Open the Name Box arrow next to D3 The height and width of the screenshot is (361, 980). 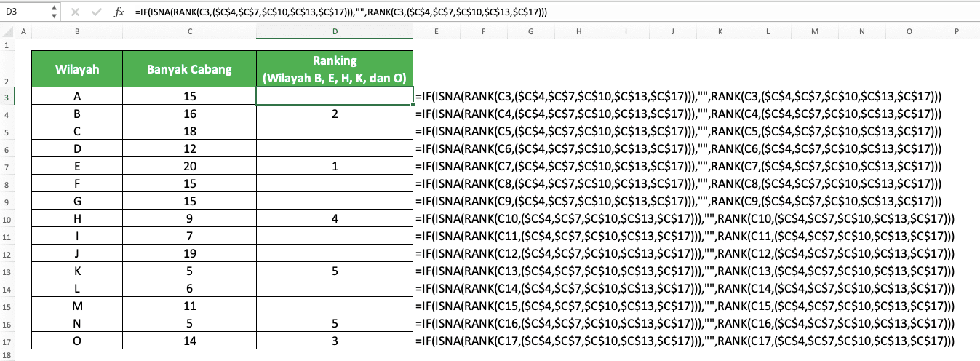click(x=55, y=12)
